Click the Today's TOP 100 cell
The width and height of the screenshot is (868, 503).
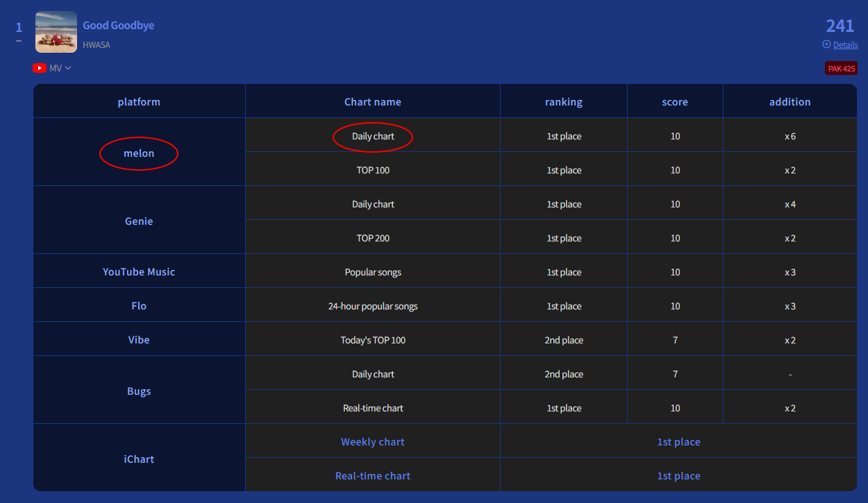click(x=373, y=340)
